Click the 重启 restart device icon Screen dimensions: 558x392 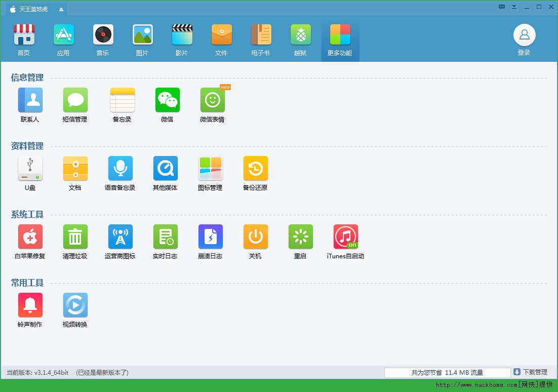click(300, 237)
